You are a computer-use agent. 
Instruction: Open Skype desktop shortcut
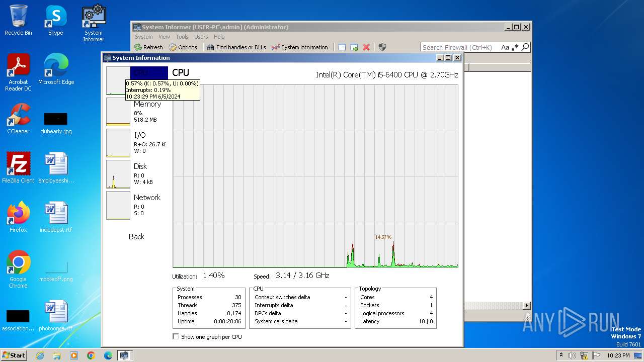(x=55, y=20)
